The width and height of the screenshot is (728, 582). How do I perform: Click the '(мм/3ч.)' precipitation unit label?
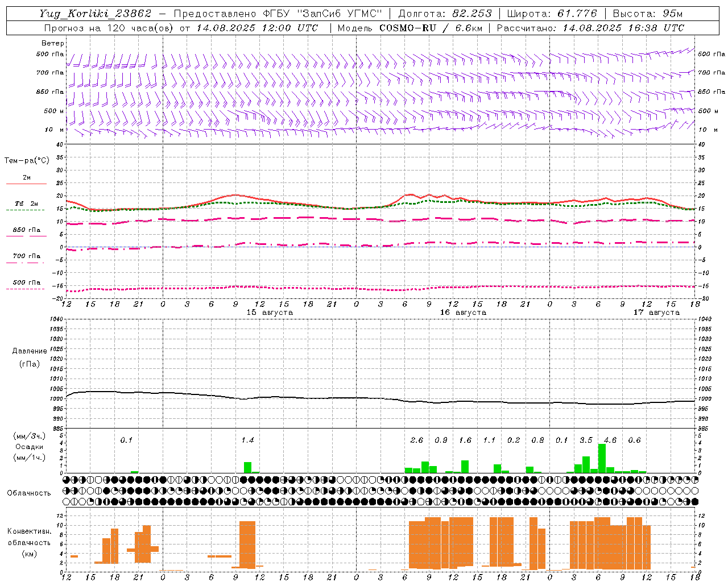(28, 436)
